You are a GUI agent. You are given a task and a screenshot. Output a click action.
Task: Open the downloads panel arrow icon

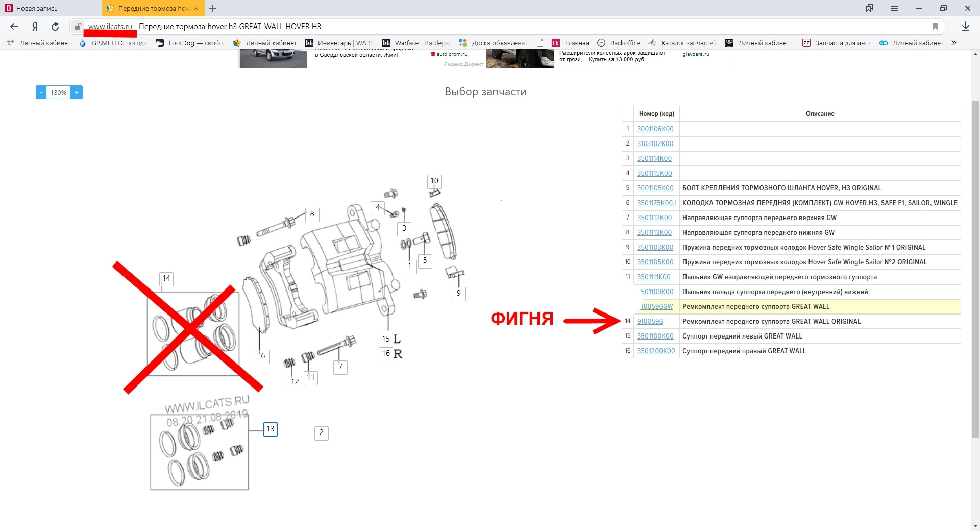(x=966, y=27)
